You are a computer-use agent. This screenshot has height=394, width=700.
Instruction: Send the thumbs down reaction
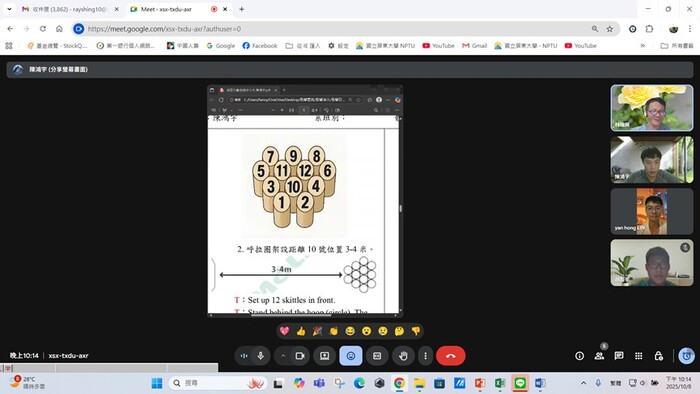point(416,331)
